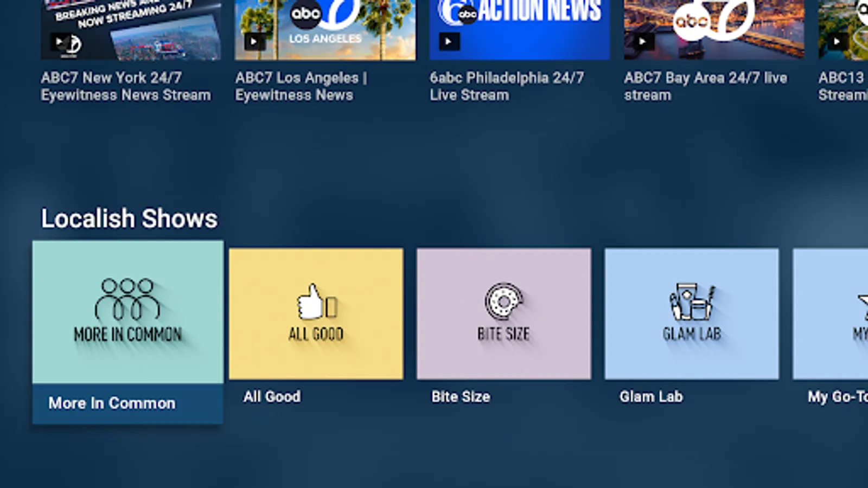Screen dimensions: 868x488
Task: Click the 'Localish Shows' section heading
Action: pos(129,219)
